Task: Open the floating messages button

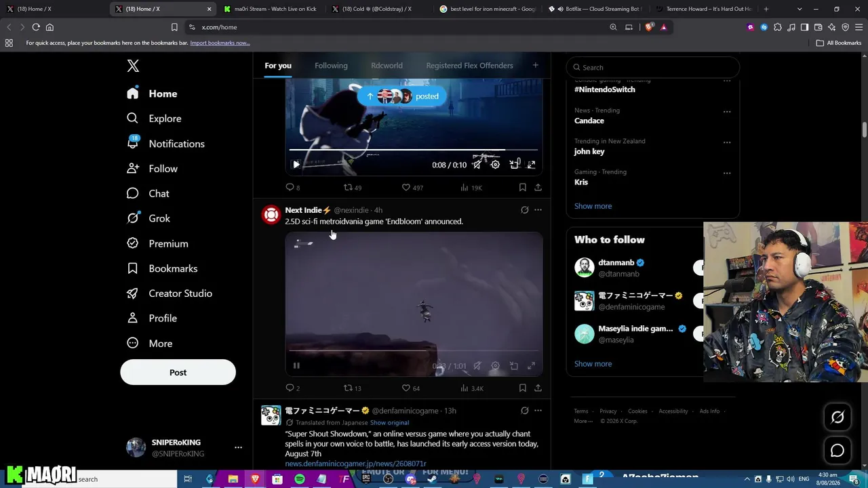Action: 837,451
